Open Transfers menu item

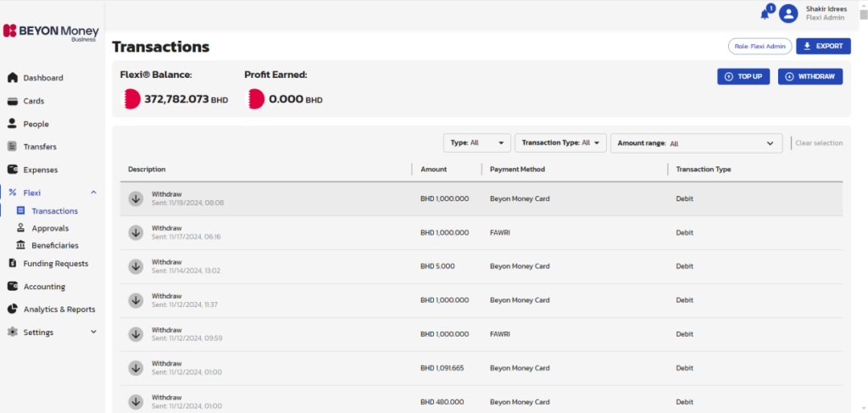(40, 147)
